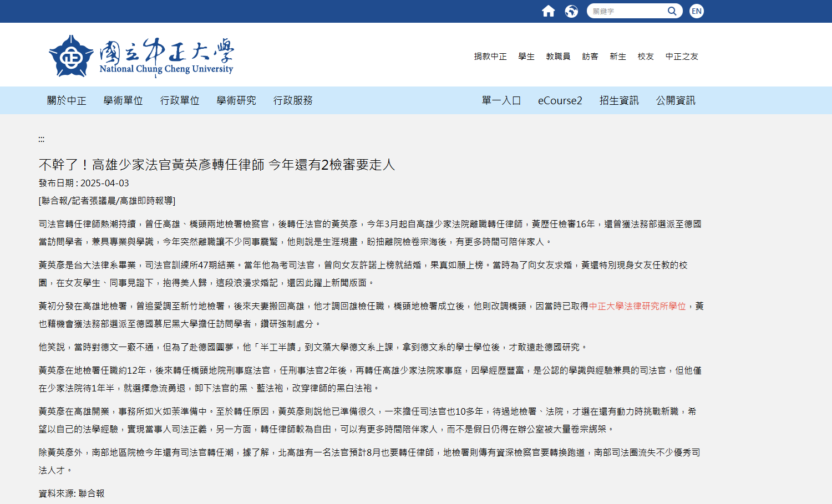Go to eCourse2

(560, 100)
